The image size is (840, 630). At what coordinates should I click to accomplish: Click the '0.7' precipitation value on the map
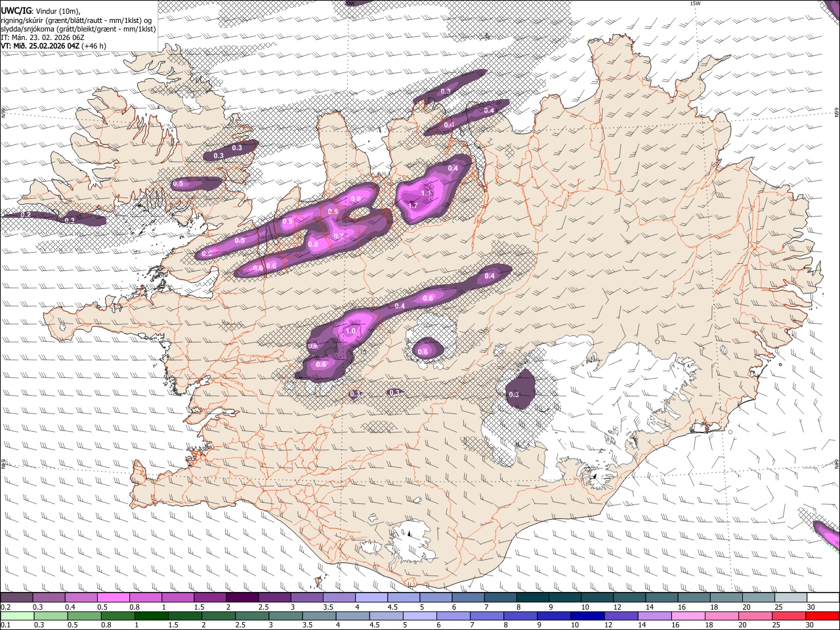coord(339,236)
